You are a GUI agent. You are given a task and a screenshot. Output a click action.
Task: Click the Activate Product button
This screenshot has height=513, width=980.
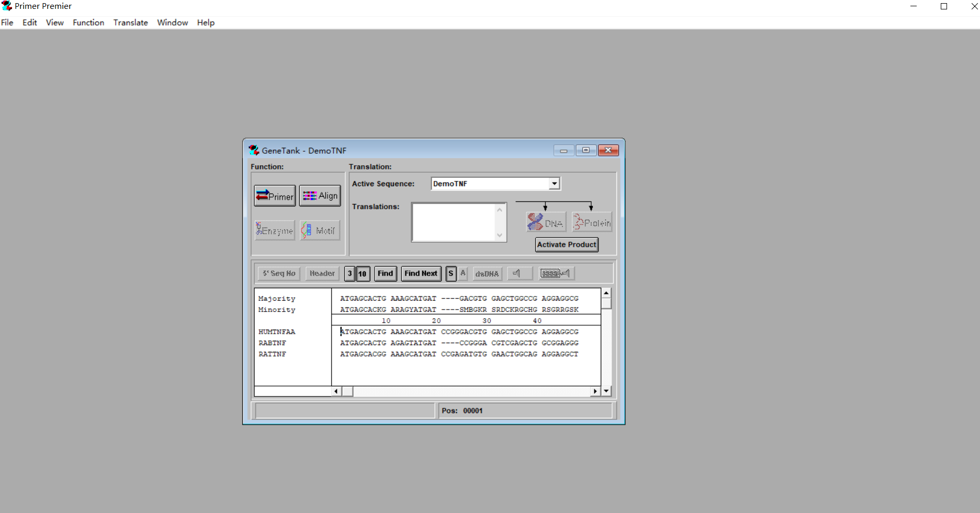tap(567, 245)
